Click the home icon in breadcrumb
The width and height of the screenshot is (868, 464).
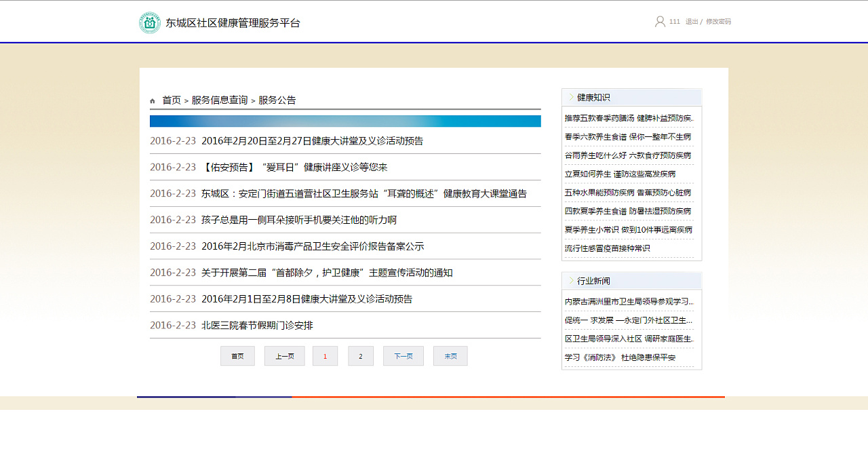[153, 101]
